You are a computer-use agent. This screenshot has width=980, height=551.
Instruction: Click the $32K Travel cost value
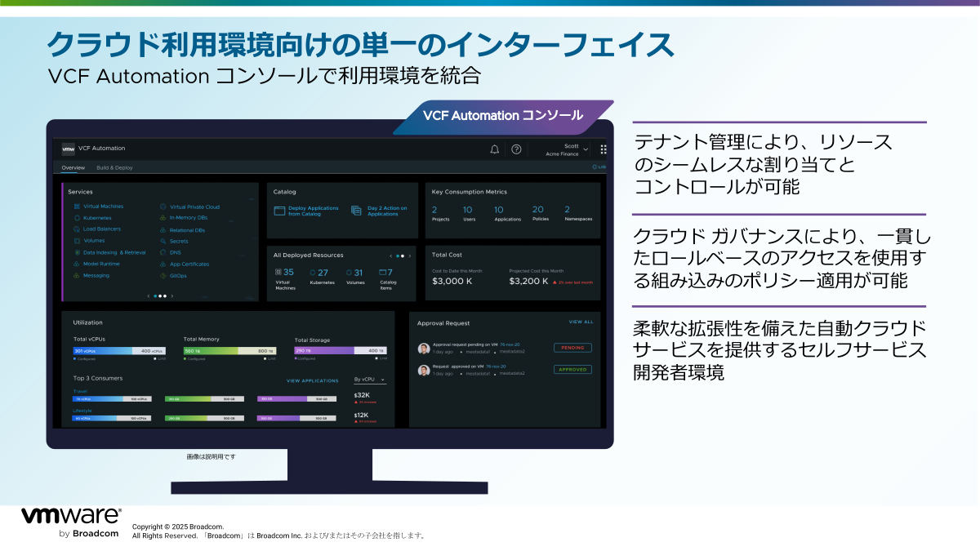point(361,395)
